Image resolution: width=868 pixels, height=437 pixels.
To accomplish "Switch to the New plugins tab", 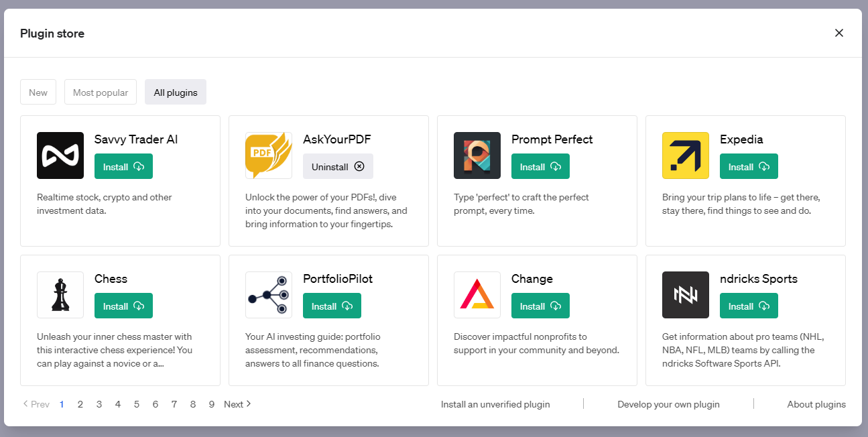I will 38,92.
